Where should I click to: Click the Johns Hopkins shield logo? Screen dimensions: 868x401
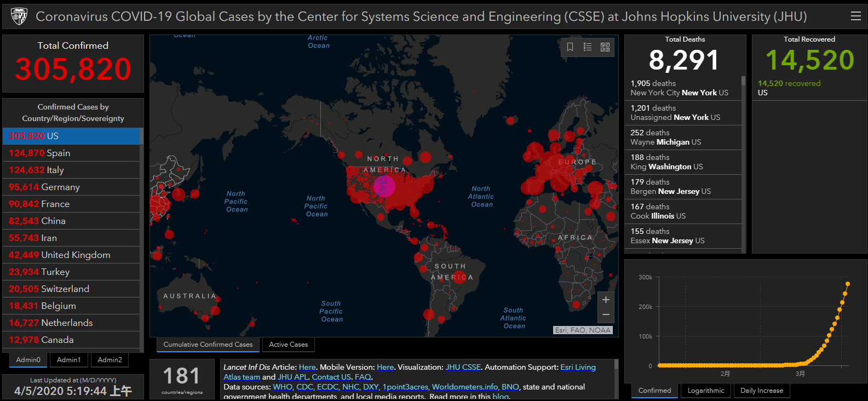[19, 17]
